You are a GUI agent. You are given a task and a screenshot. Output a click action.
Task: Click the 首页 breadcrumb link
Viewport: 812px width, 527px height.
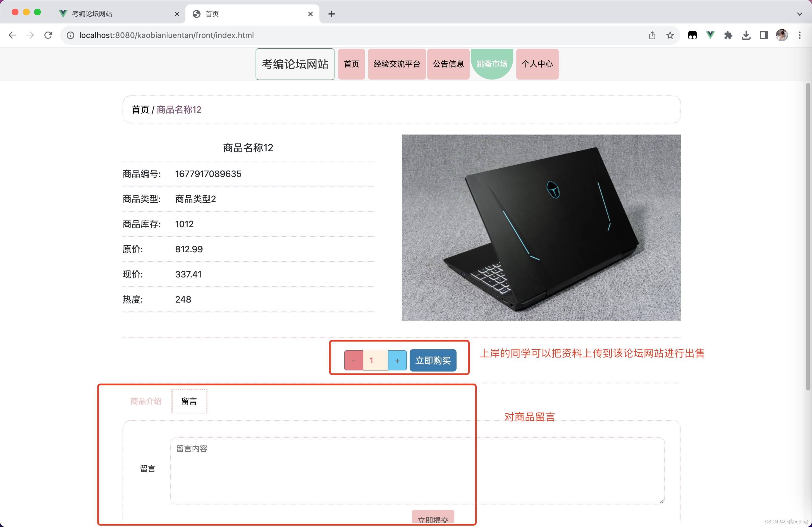[x=140, y=109]
